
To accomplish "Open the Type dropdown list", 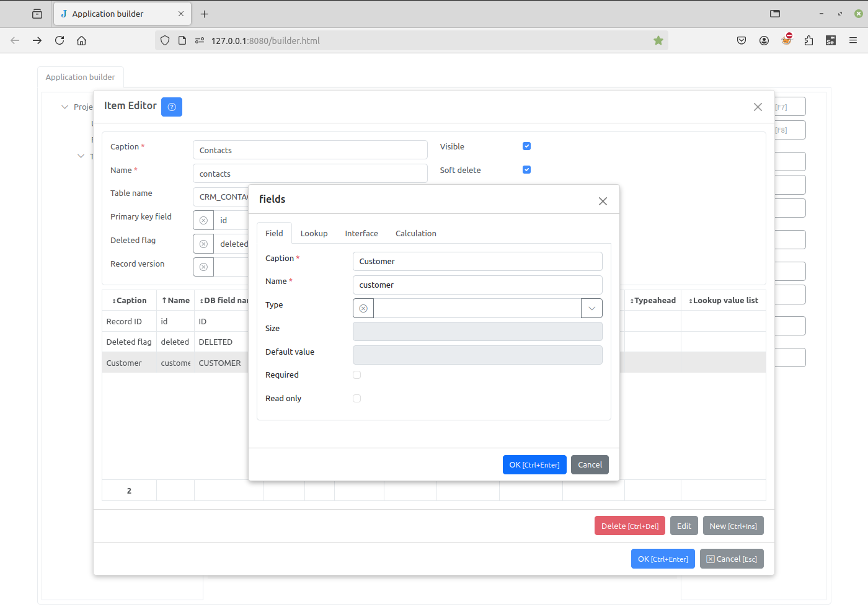I will 591,308.
